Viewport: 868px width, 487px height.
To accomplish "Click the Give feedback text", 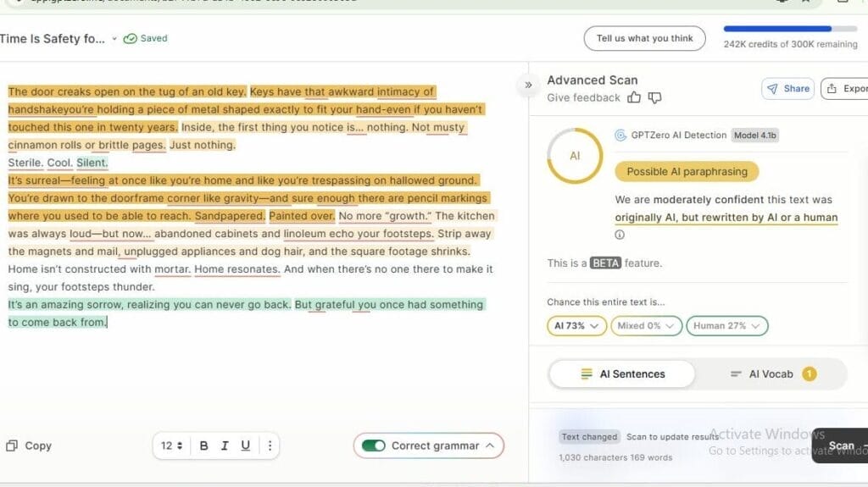I will (x=583, y=98).
